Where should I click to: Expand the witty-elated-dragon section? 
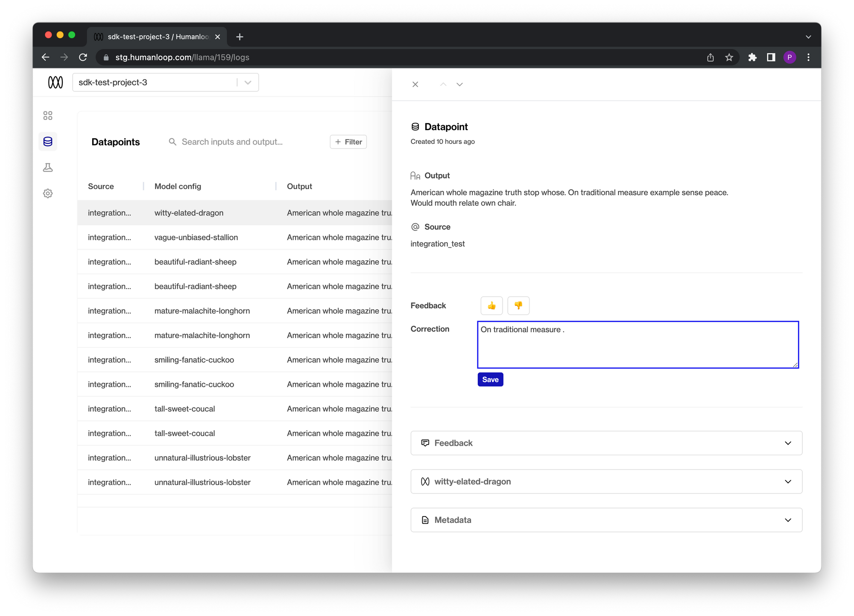[x=606, y=482]
